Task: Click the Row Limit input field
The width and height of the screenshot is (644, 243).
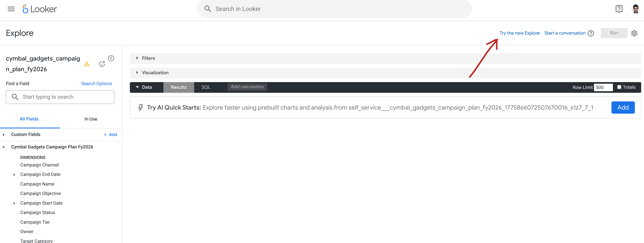Action: click(x=603, y=87)
